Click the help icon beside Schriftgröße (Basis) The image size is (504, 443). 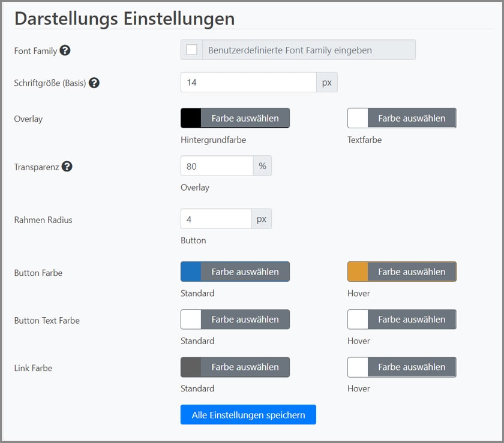pyautogui.click(x=94, y=83)
